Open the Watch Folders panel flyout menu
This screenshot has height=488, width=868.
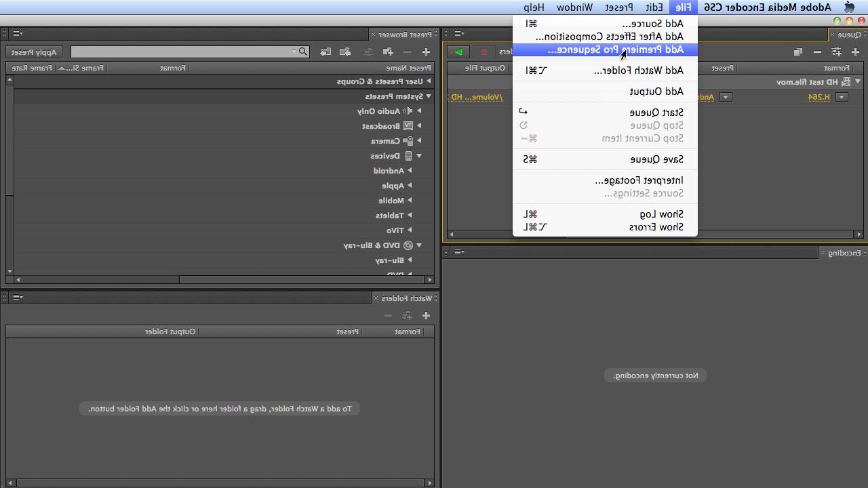(x=18, y=298)
